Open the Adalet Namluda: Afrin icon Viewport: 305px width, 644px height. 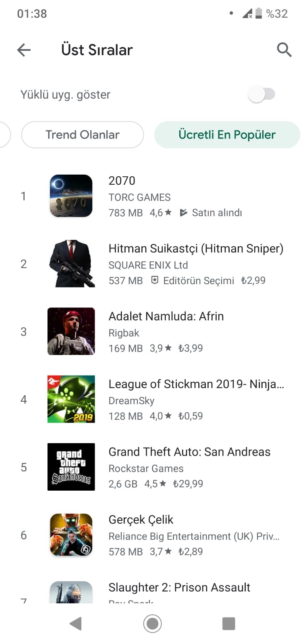click(71, 331)
